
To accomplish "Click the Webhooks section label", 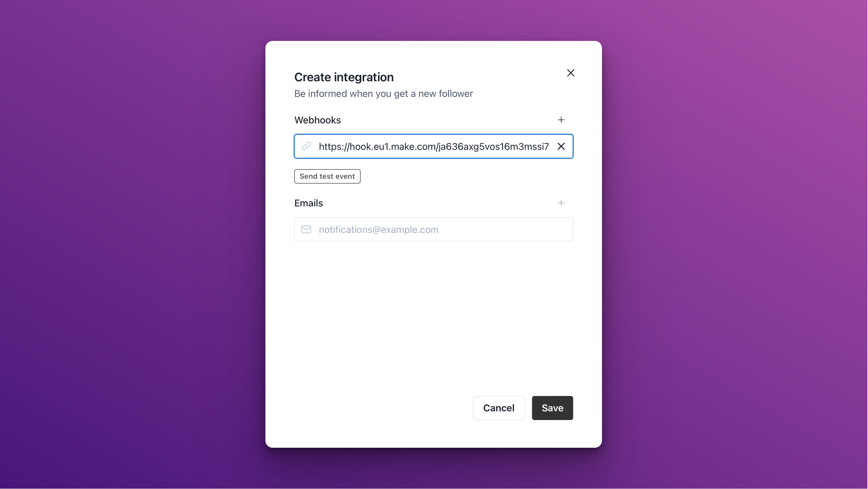I will click(317, 120).
